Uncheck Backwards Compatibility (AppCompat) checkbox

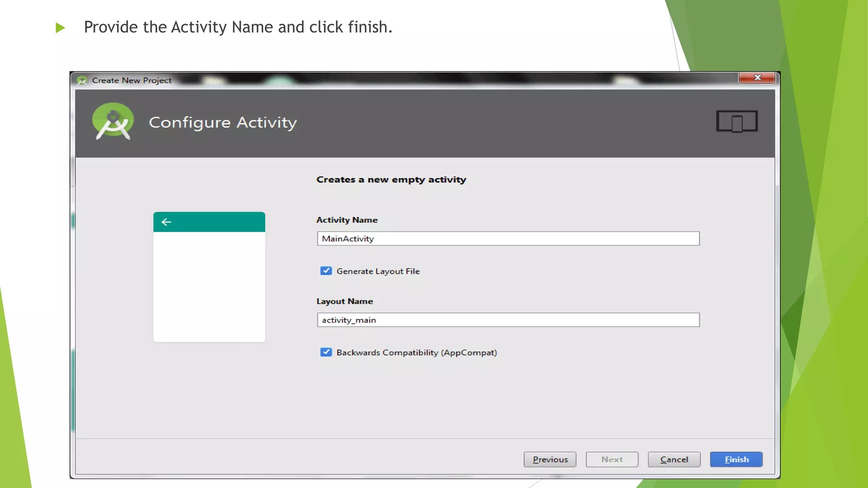pyautogui.click(x=326, y=352)
